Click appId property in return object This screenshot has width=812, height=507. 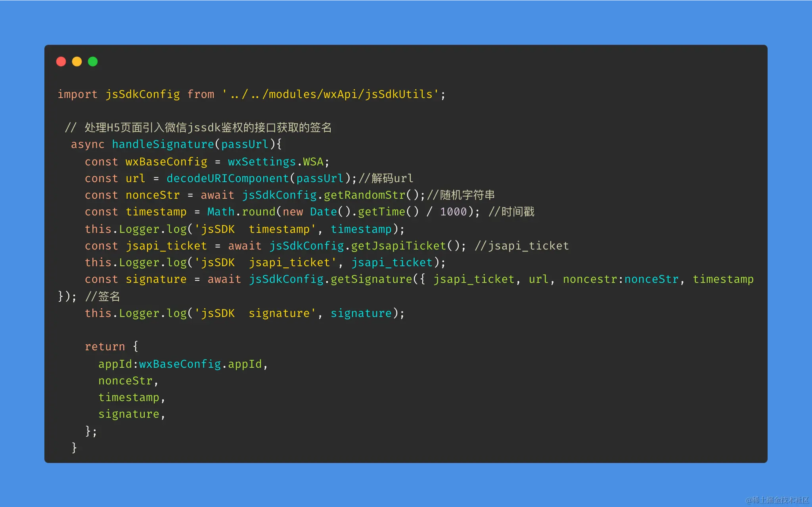click(115, 364)
